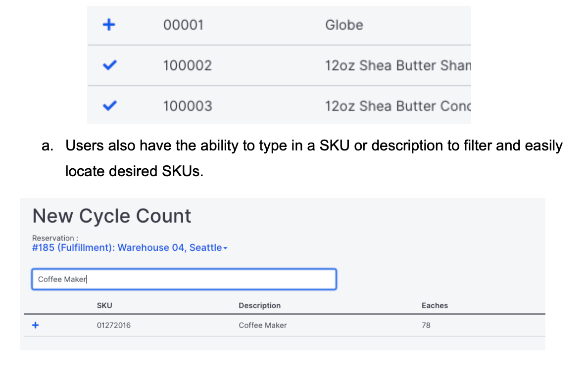Click the checkmark on the Shea Butter Shampoo row
Viewport: 588px width, 386px height.
pos(108,65)
